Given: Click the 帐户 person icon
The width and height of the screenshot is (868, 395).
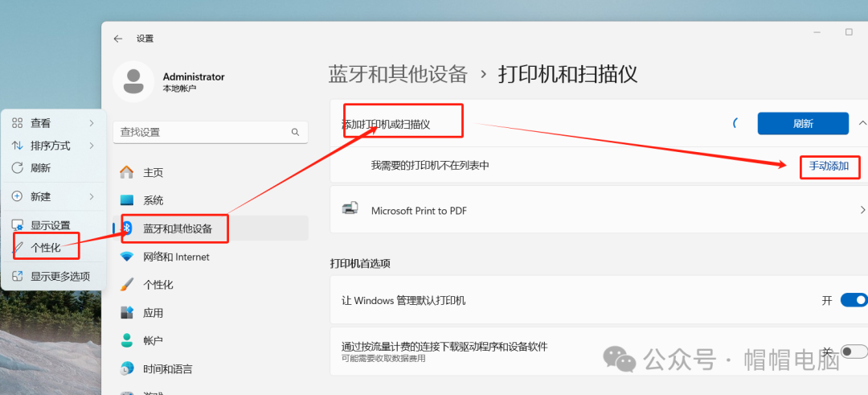Looking at the screenshot, I should click(x=127, y=340).
